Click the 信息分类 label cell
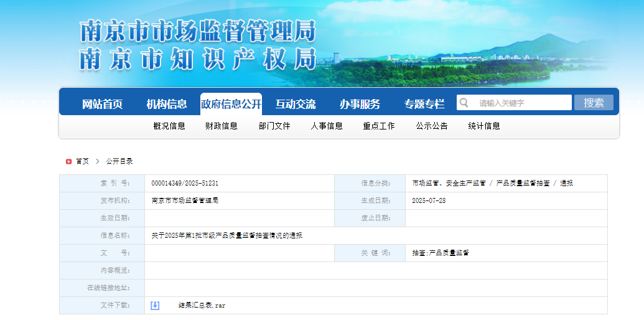 coord(370,183)
